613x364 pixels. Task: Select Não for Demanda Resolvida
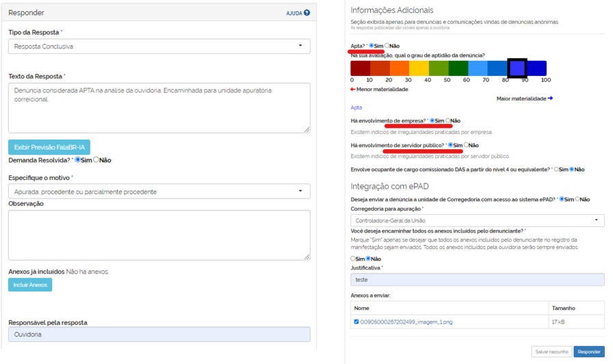pos(96,160)
